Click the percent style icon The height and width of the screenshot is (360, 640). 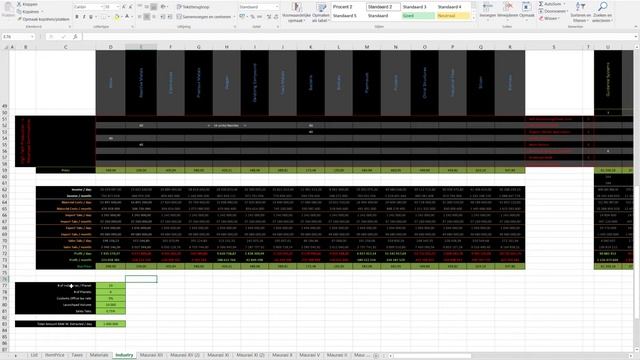tap(252, 17)
